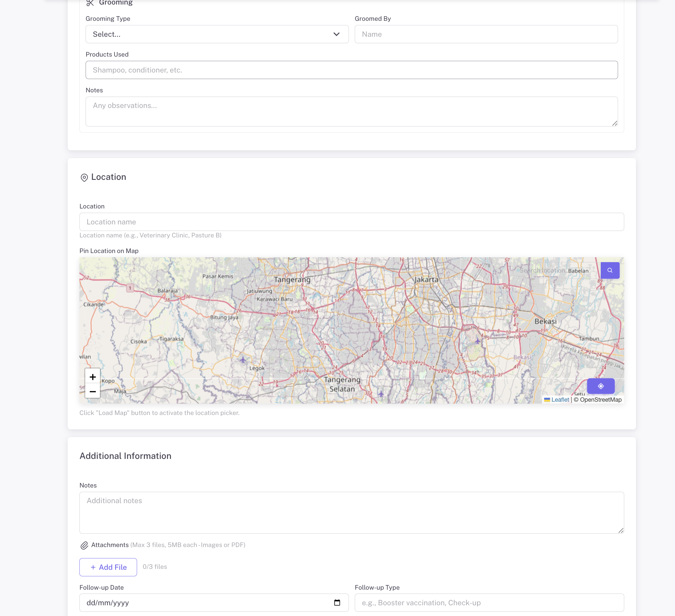
Task: Click the chevron on the Select grooming menu
Action: (x=336, y=34)
